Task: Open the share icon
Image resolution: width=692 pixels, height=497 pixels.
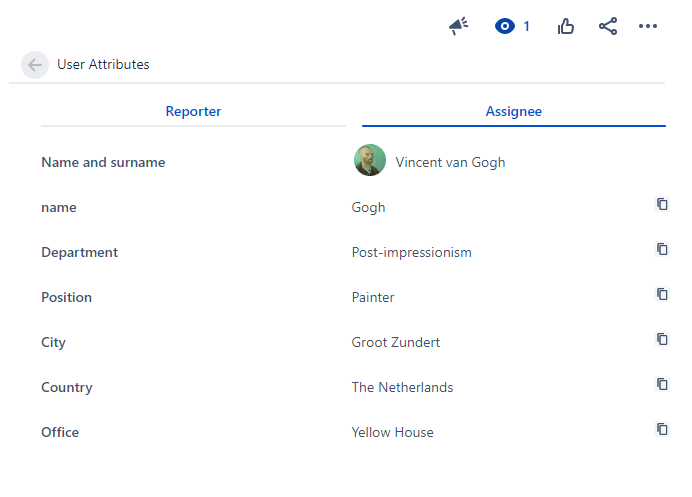Action: (x=608, y=26)
